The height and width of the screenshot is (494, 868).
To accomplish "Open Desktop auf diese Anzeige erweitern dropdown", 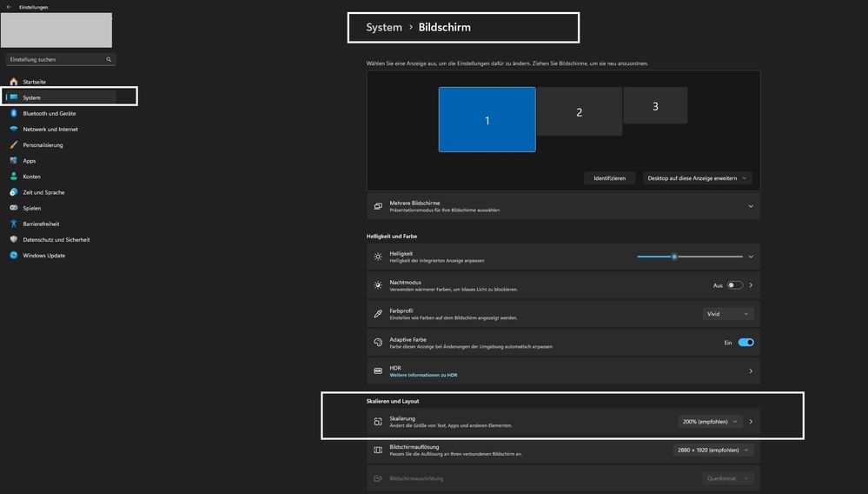I will point(697,178).
